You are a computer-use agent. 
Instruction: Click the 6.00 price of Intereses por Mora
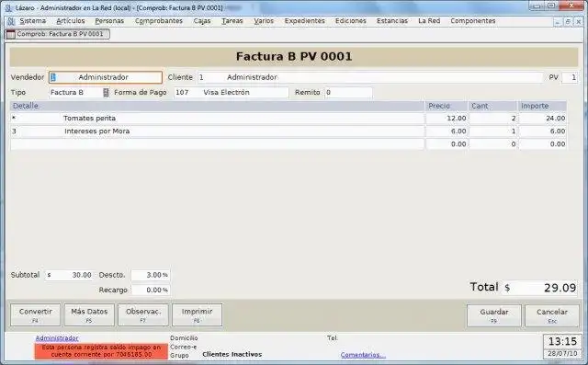[x=447, y=131]
